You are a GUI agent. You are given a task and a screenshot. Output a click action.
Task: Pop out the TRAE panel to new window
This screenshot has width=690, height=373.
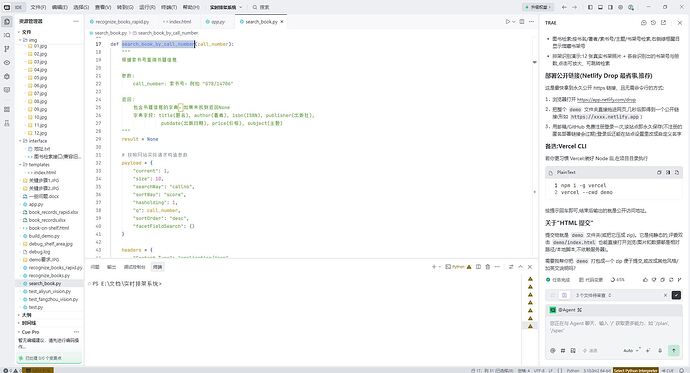663,22
